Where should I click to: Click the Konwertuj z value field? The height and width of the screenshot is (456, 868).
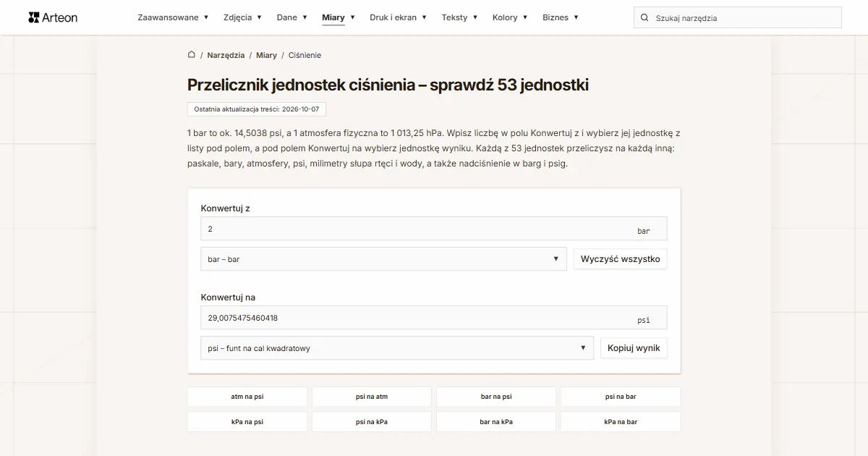click(434, 229)
